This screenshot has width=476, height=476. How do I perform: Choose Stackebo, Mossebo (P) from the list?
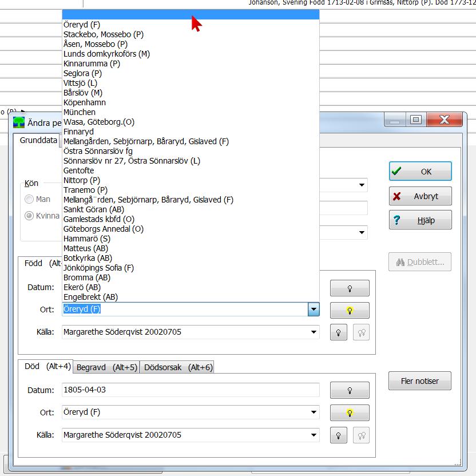[x=191, y=34]
